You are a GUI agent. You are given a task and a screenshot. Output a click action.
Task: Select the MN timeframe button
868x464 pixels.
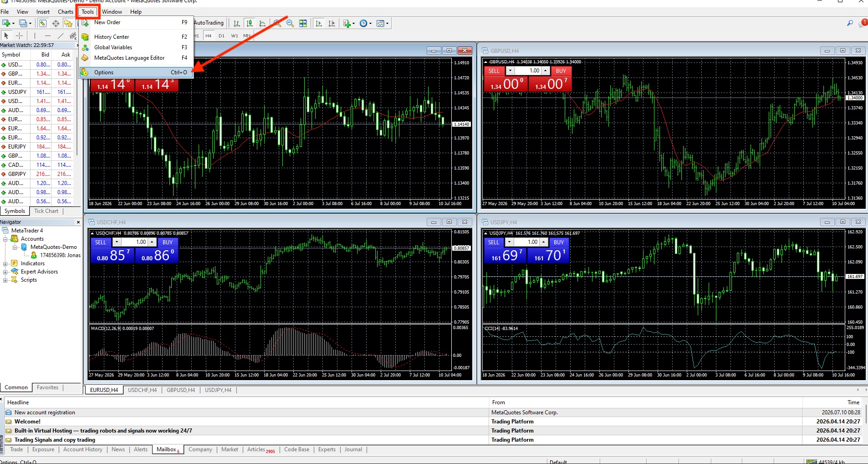tap(247, 36)
